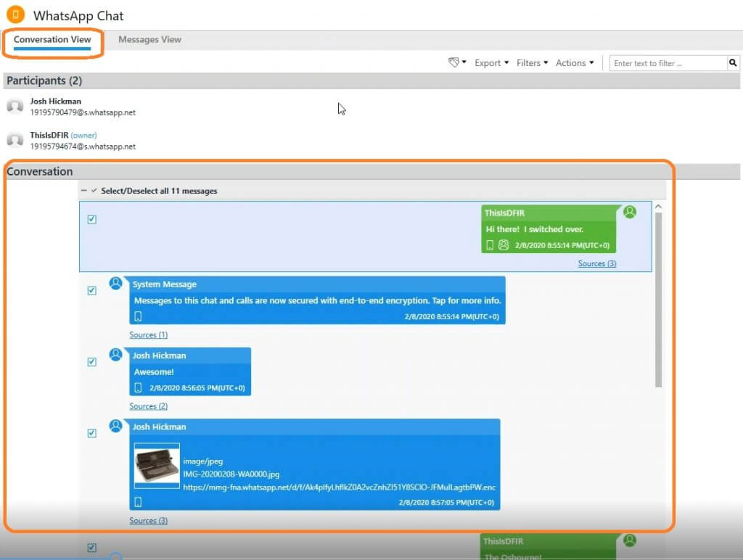
Task: Click the orange WhatsApp Chat app icon
Action: 15,15
